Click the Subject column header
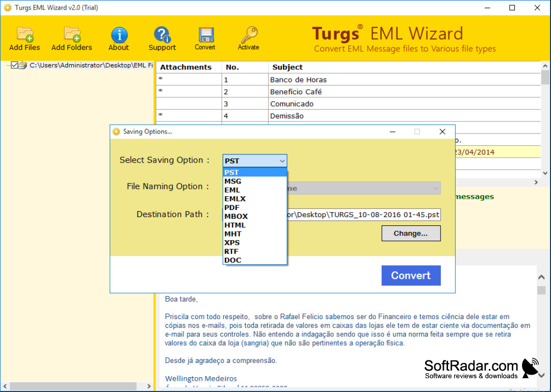551x392 pixels. pos(405,67)
